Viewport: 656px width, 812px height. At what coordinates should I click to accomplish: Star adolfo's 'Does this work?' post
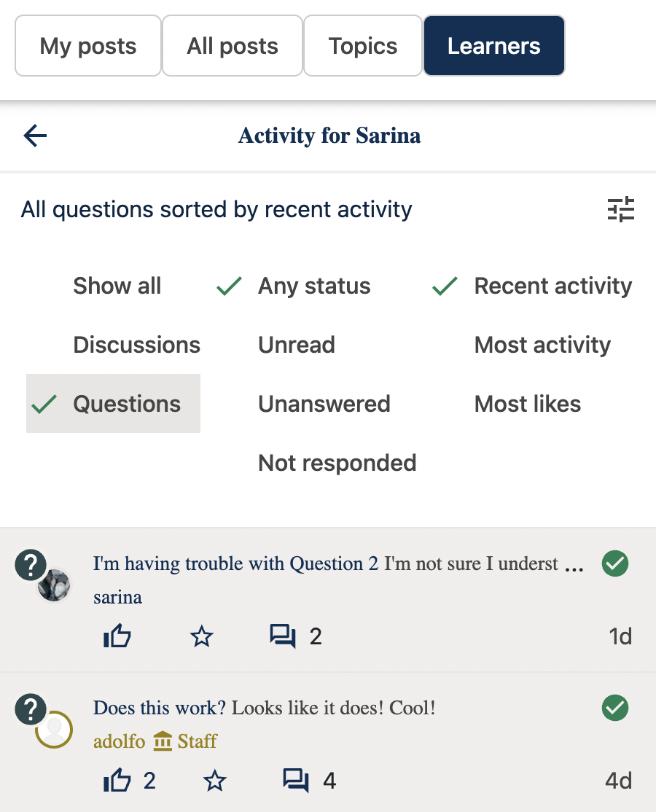[214, 781]
